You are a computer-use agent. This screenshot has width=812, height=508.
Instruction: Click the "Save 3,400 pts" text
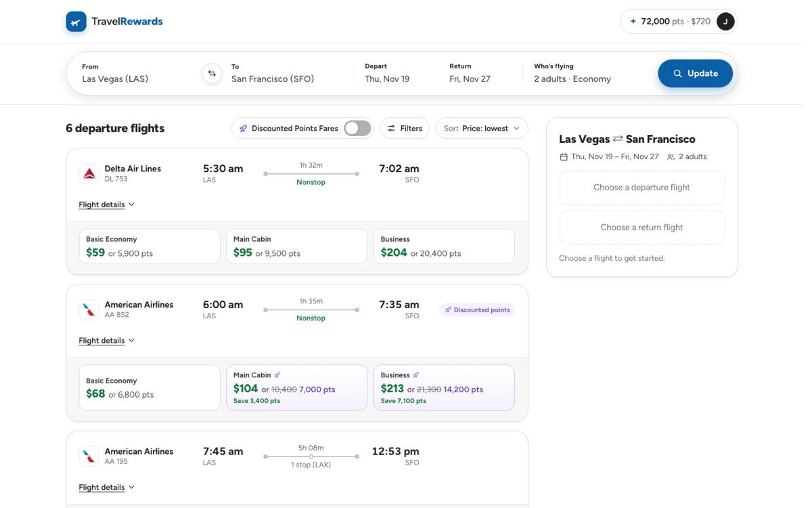[256, 401]
